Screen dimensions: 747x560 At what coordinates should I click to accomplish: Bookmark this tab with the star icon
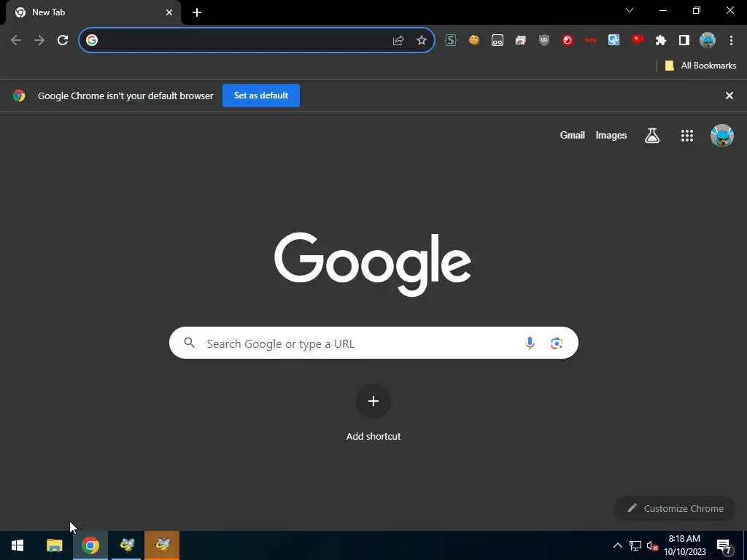421,41
